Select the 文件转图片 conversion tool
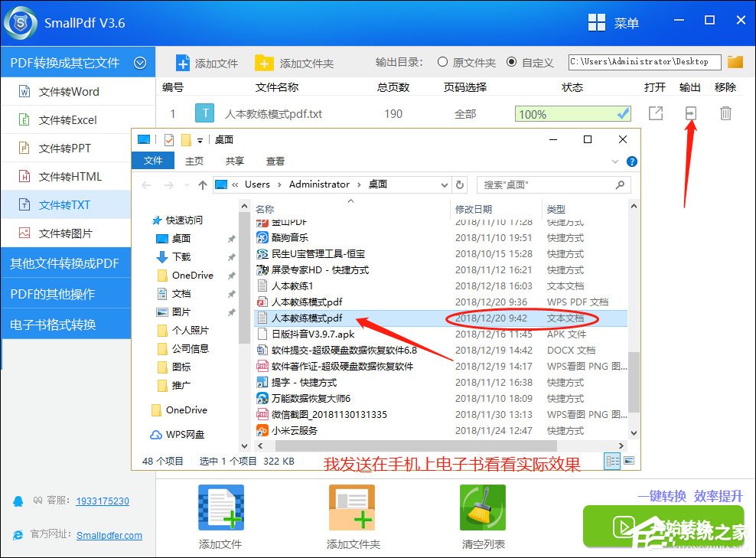Viewport: 756px width, 558px height. (67, 233)
